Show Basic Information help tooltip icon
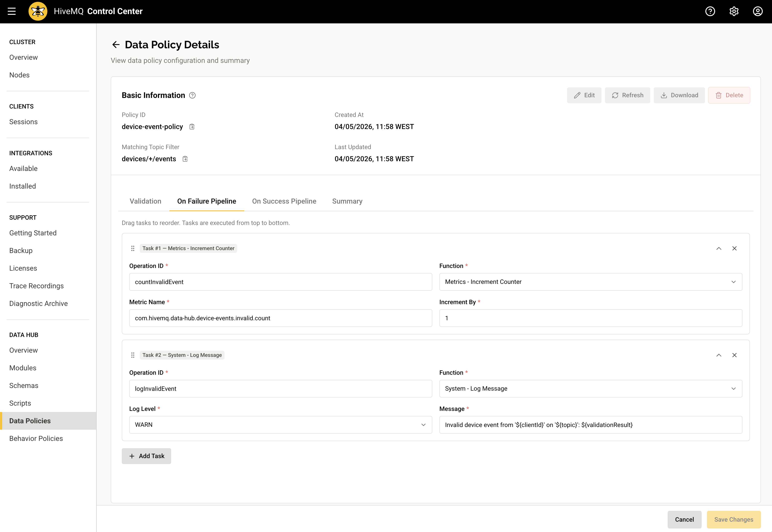772x532 pixels. (x=192, y=95)
